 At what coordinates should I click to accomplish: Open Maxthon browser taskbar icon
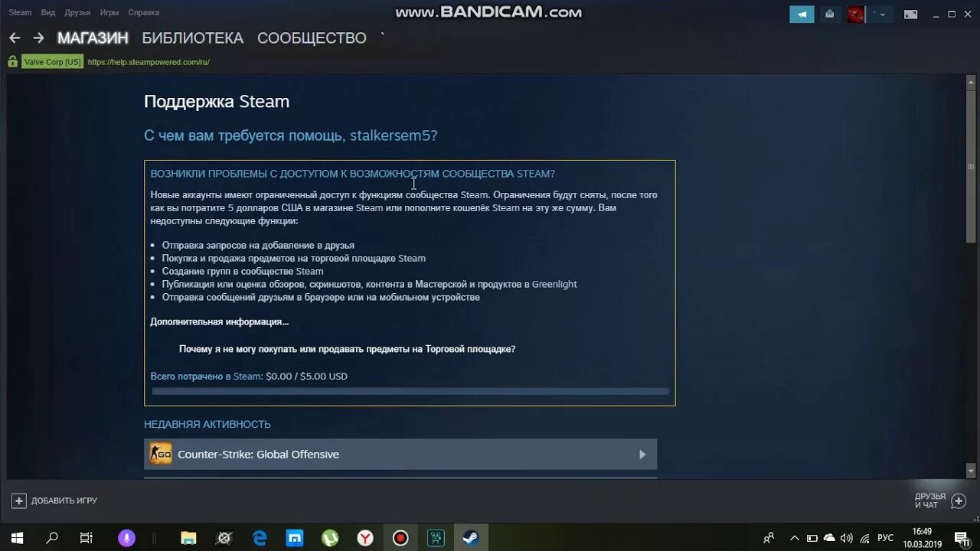pos(295,538)
